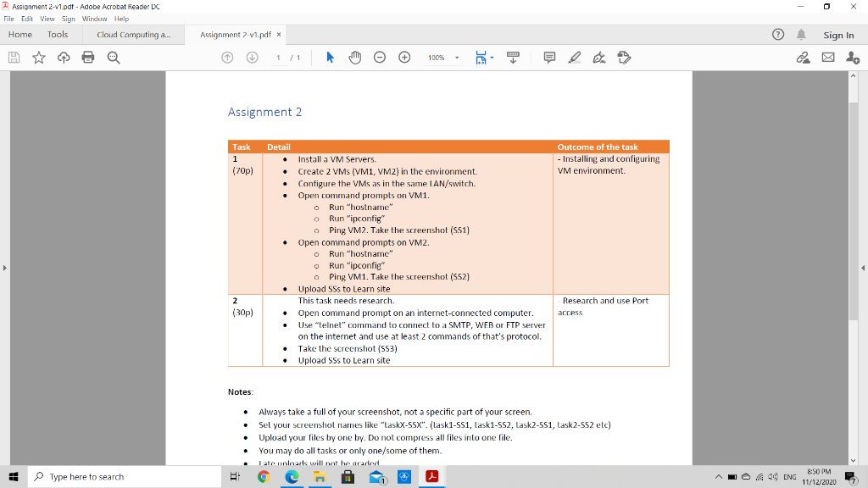
Task: Close the Assignment 2-v1.pdf tab
Action: [279, 34]
